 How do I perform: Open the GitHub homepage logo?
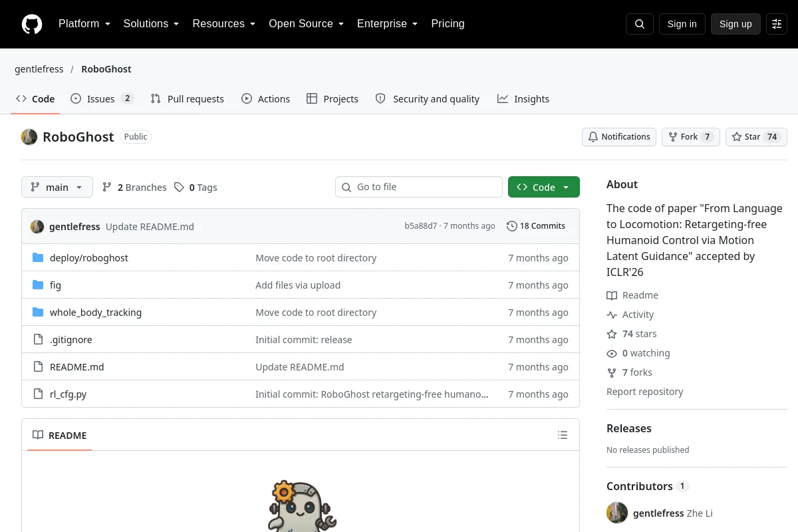click(32, 24)
